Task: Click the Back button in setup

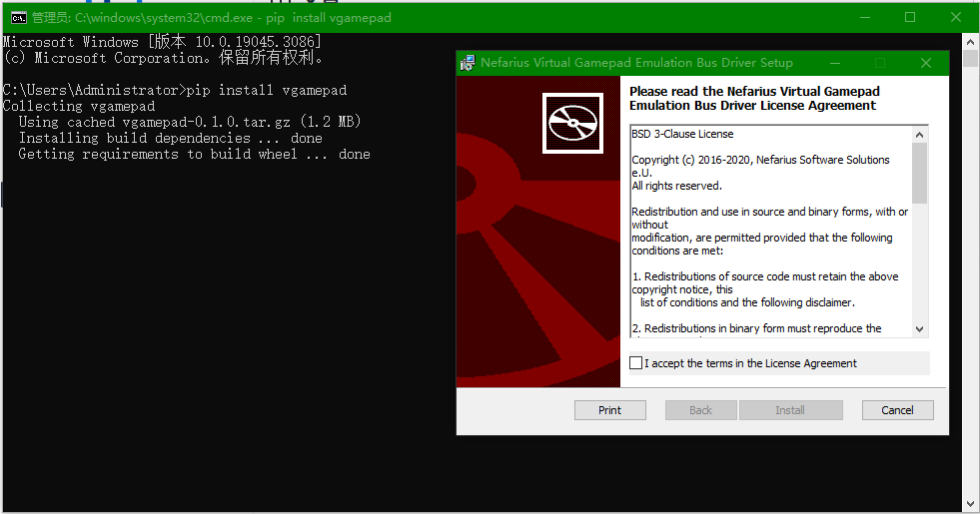Action: (x=701, y=410)
